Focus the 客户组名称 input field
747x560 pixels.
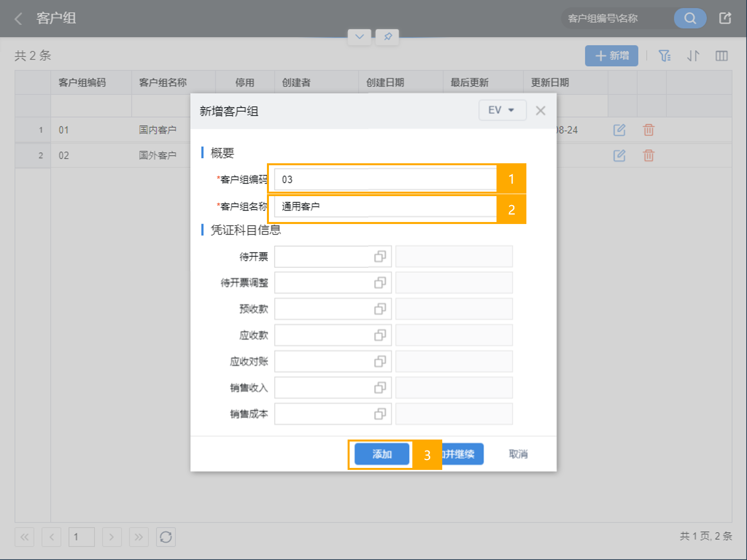385,206
